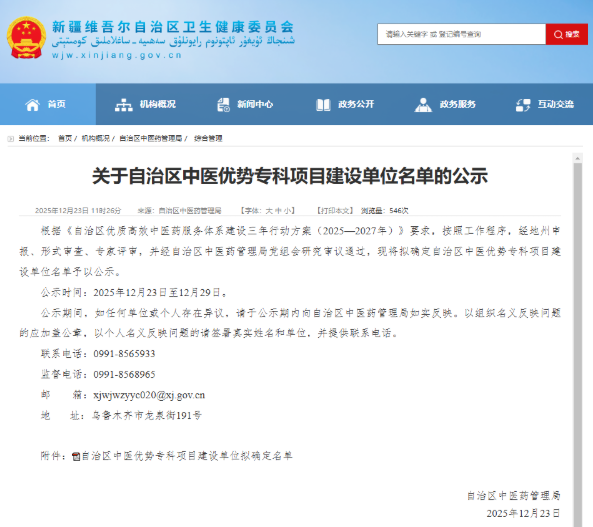The width and height of the screenshot is (593, 527).
Task: Click the home icon in navigation bar
Action: click(33, 105)
